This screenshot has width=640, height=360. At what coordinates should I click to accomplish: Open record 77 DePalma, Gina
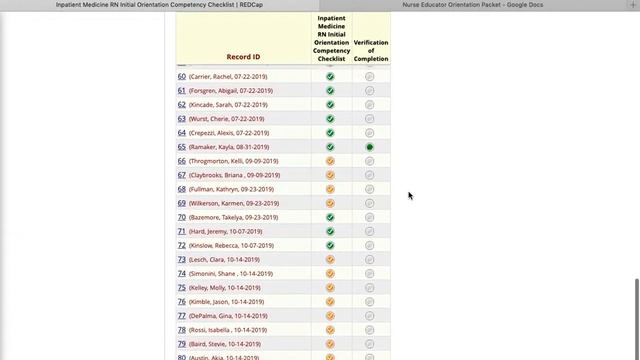coord(182,316)
